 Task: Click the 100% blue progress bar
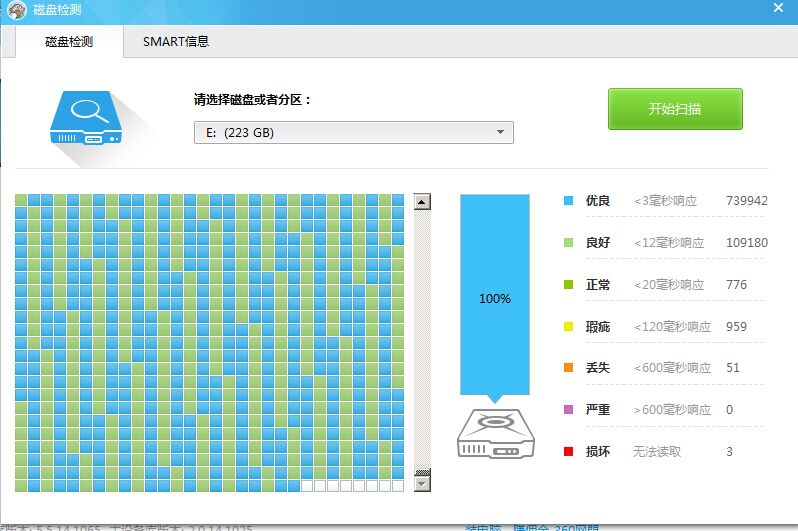(x=495, y=294)
